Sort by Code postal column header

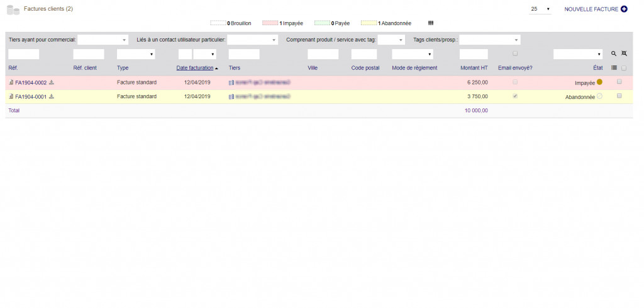(x=365, y=68)
